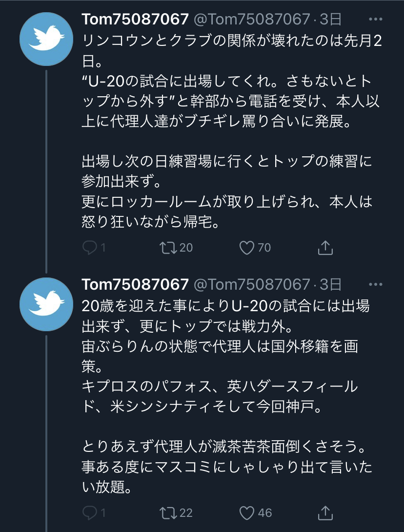Retweet the first tweet with 20 retweets

170,248
